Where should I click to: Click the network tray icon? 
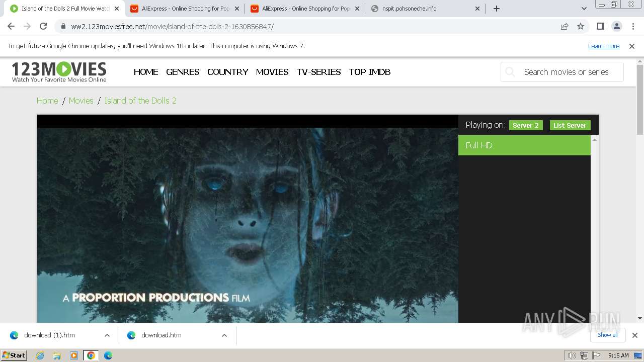[584, 355]
